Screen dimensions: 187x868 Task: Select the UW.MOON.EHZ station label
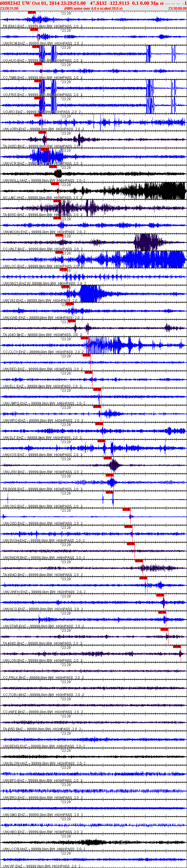[44, 232]
